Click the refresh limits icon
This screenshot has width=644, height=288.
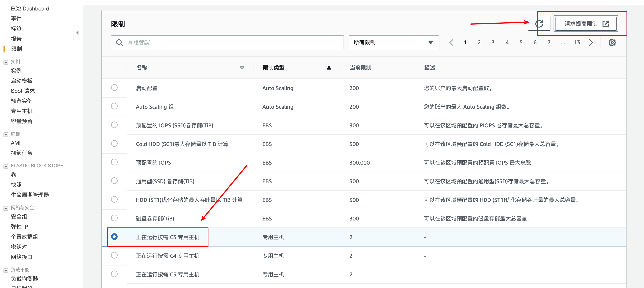tap(539, 24)
